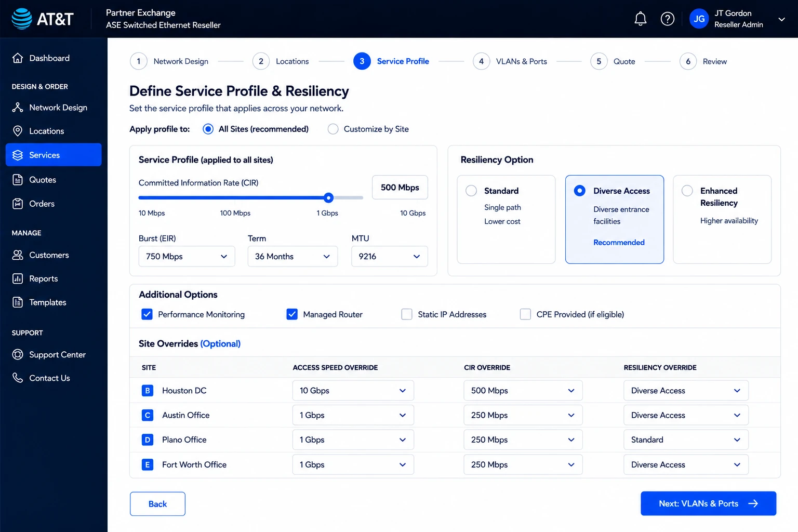Open Dashboard in sidebar

54,58
